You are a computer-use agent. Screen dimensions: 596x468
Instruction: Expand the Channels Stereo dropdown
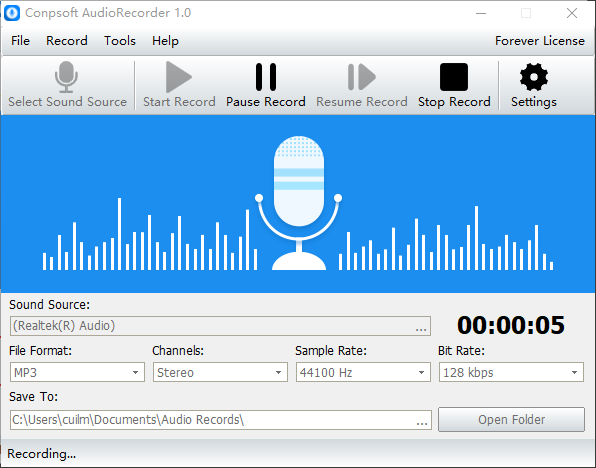pyautogui.click(x=220, y=372)
